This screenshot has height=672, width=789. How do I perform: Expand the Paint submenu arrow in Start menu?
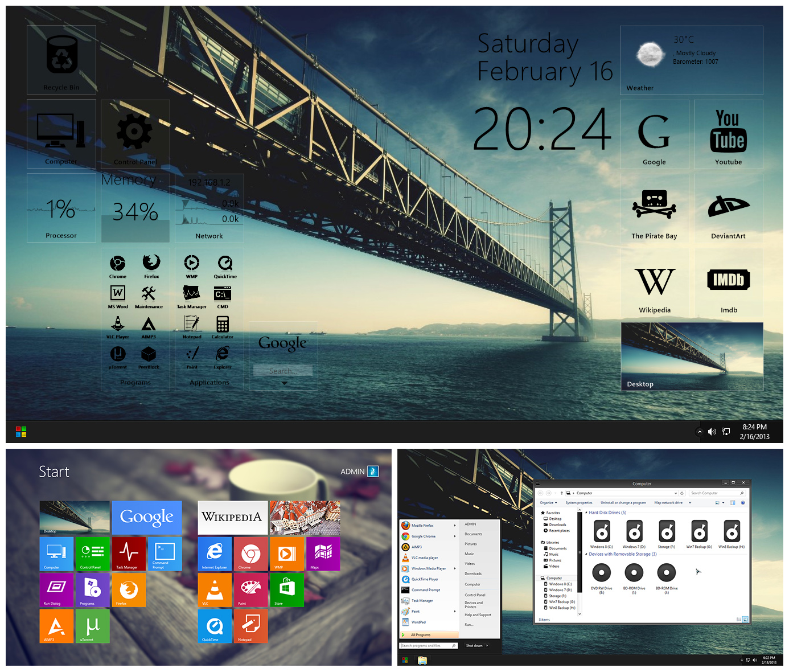(455, 612)
